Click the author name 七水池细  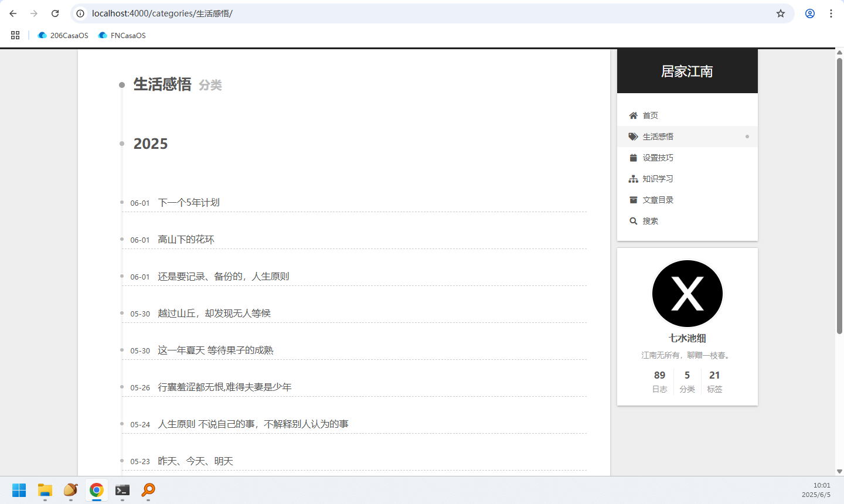687,338
